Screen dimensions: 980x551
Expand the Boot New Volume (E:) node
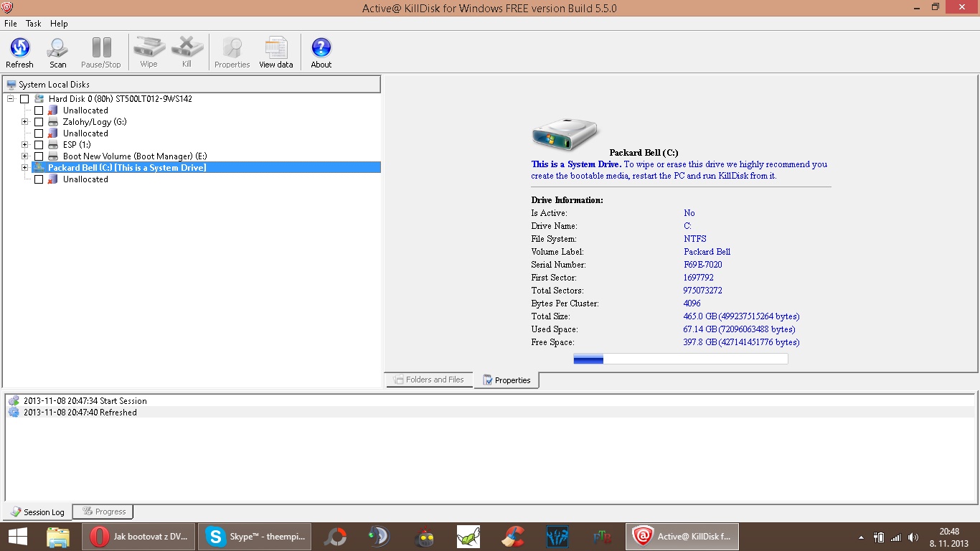tap(25, 156)
